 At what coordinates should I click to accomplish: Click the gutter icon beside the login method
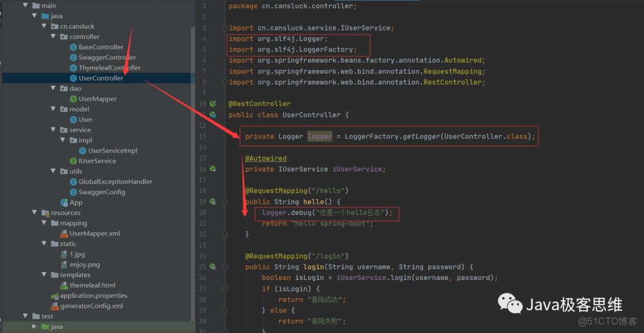[212, 267]
